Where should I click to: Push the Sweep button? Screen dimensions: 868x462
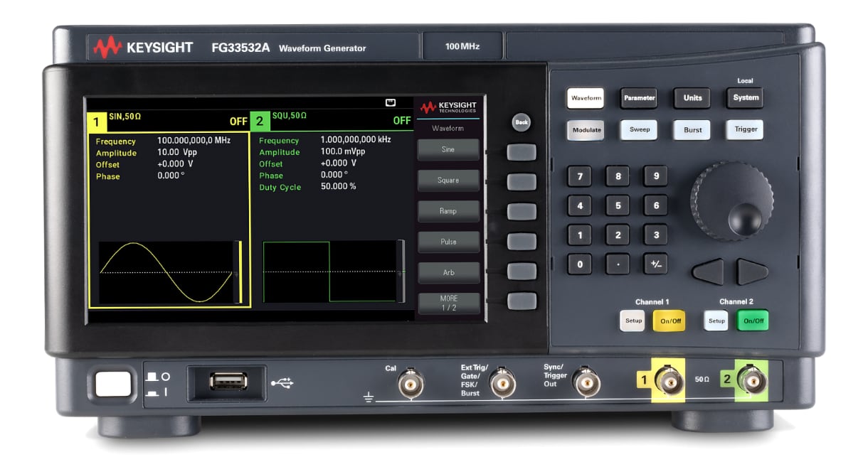639,130
